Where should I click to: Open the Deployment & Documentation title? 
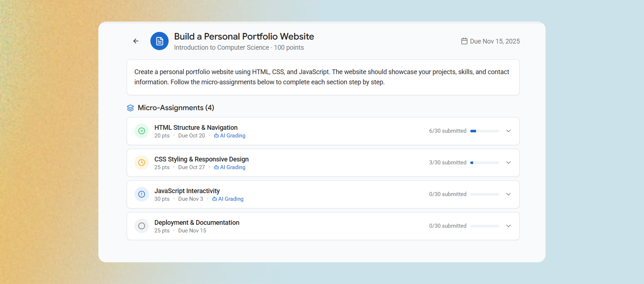[x=197, y=223]
